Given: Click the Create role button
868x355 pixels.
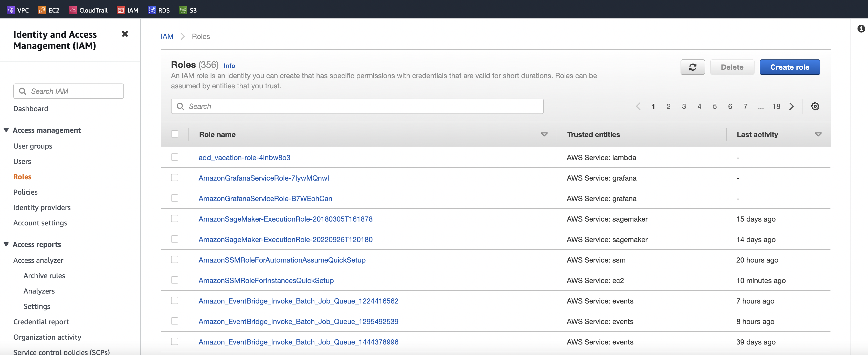Looking at the screenshot, I should [x=789, y=67].
